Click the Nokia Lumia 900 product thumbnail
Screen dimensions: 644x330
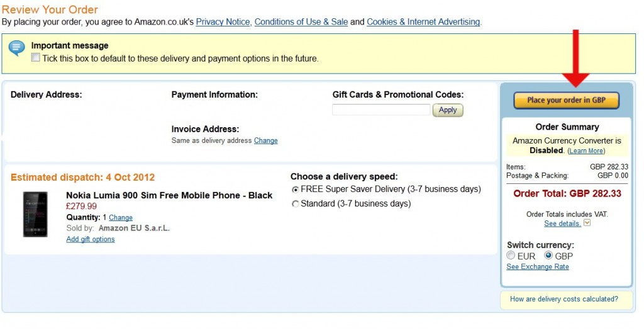[35, 214]
